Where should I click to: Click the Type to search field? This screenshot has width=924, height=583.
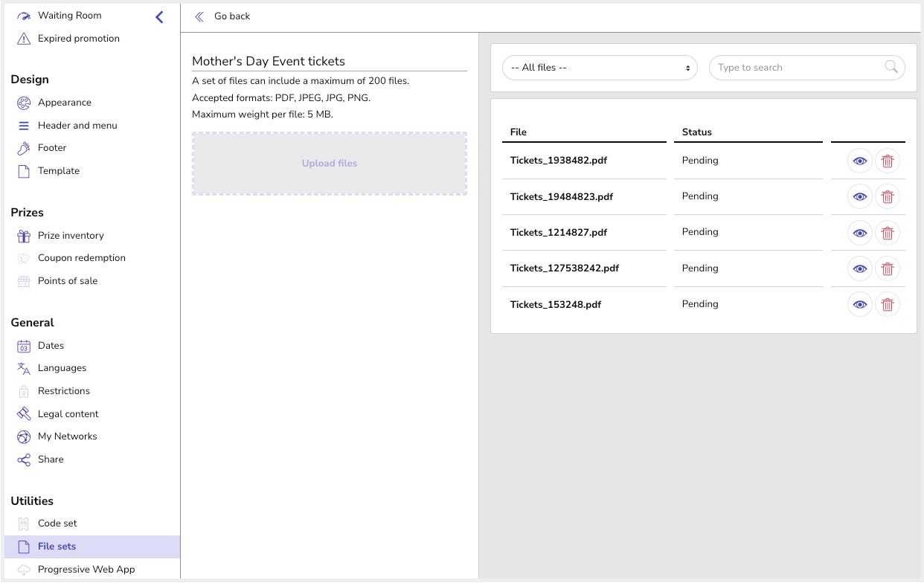(x=807, y=68)
